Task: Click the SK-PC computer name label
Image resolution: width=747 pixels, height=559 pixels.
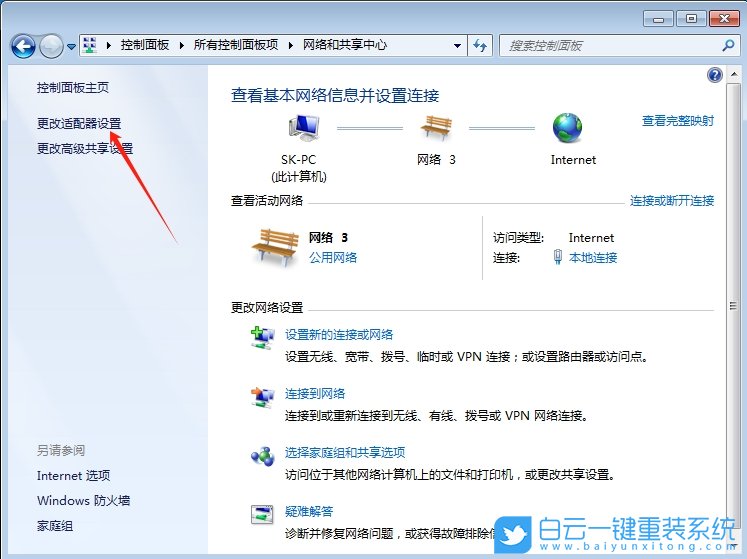Action: (299, 160)
